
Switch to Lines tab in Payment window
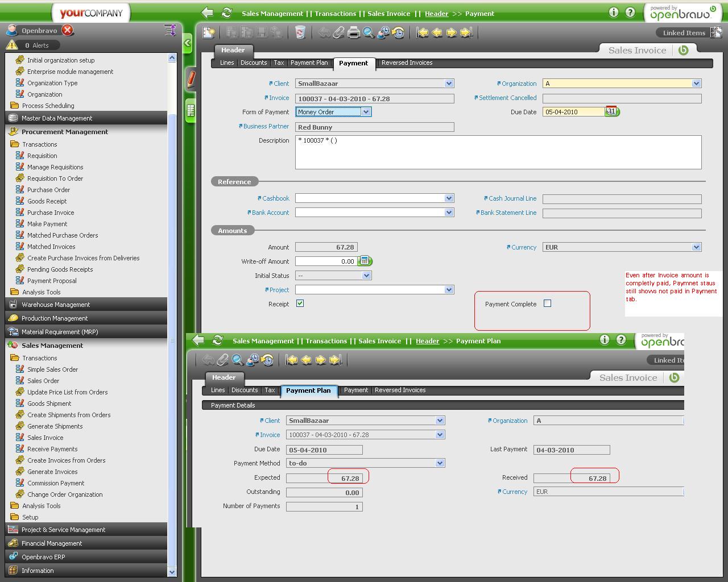tap(227, 63)
